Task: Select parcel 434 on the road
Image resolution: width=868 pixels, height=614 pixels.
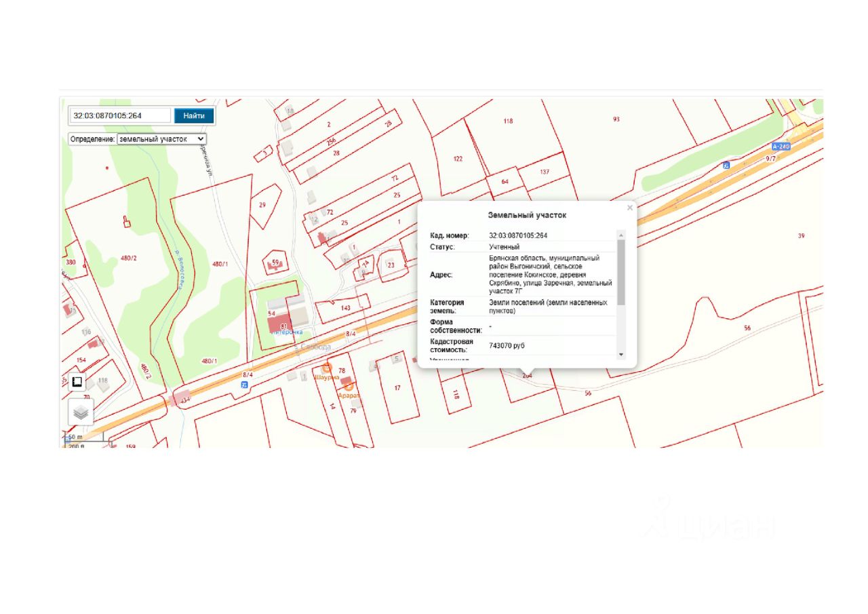Action: (184, 400)
